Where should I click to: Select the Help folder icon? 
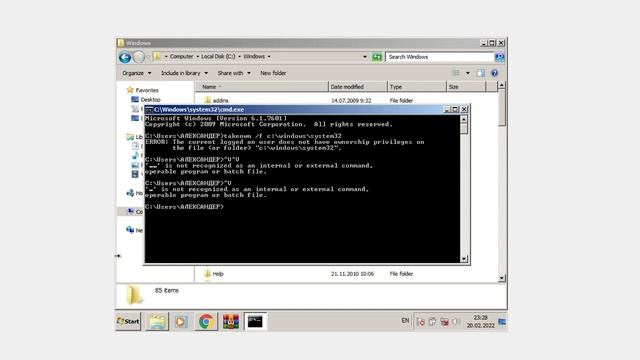coord(207,273)
